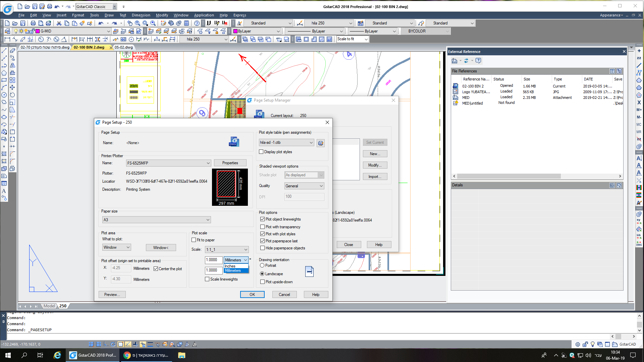This screenshot has height=362, width=644.
Task: Select the Rotate modify tool
Action: (x=12, y=95)
